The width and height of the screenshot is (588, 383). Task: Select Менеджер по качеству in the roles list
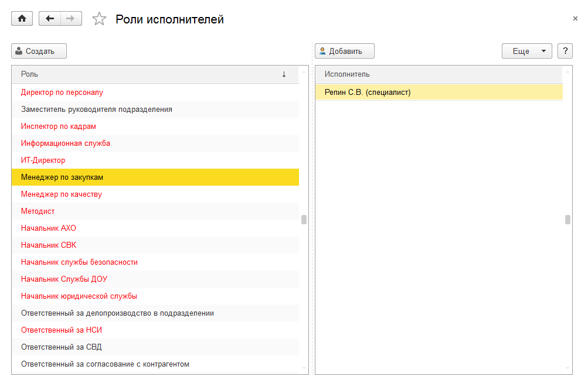[62, 194]
